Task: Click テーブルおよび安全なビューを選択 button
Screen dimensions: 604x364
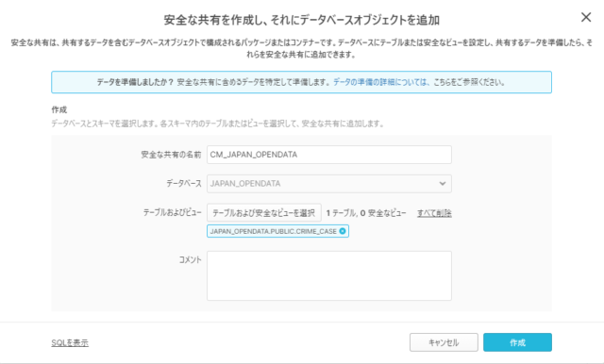Action: [x=264, y=213]
